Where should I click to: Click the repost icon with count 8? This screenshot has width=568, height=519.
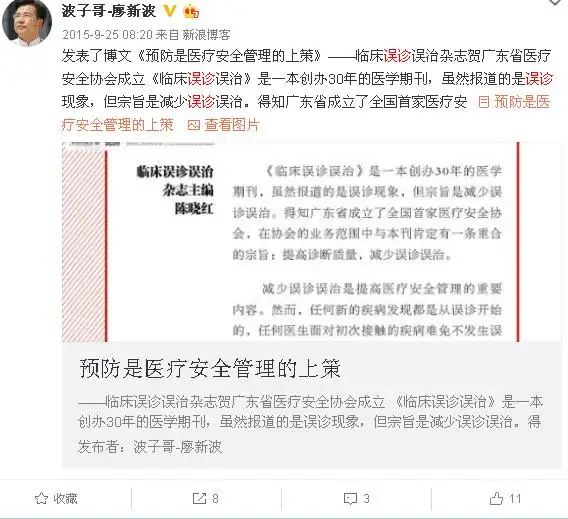coord(199,499)
